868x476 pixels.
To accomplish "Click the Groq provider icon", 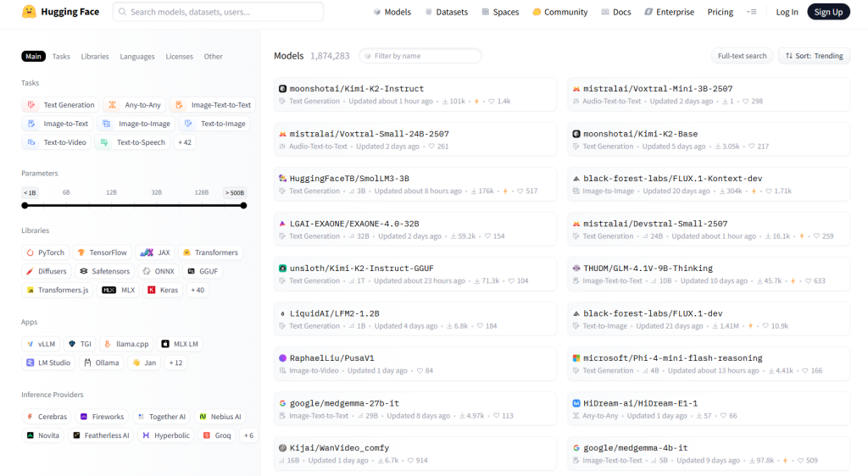I will click(207, 435).
